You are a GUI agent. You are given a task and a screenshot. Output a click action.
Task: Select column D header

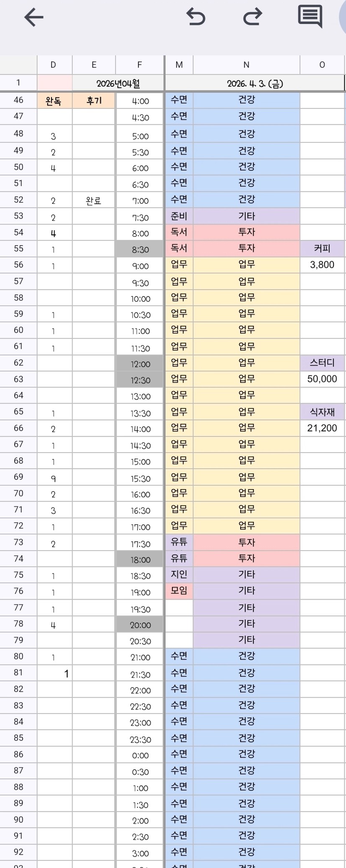click(53, 64)
